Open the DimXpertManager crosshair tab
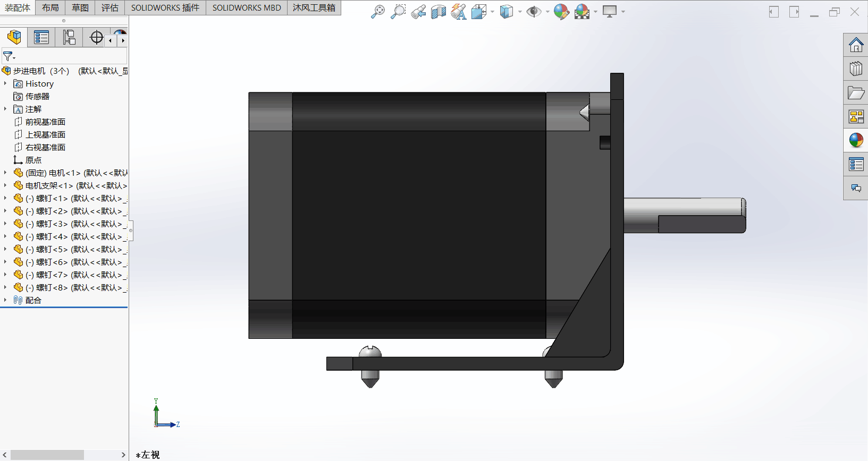Image resolution: width=868 pixels, height=461 pixels. point(96,37)
